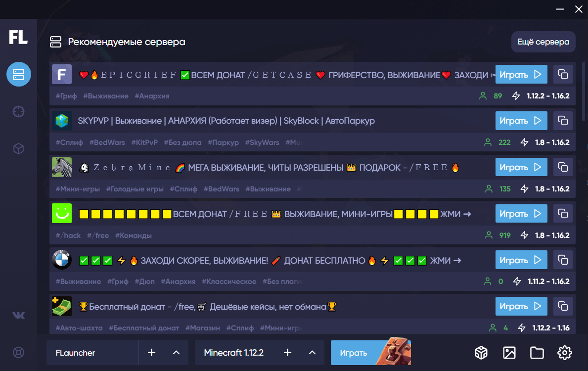
Task: Open the cube mods sidebar icon
Action: tap(19, 149)
